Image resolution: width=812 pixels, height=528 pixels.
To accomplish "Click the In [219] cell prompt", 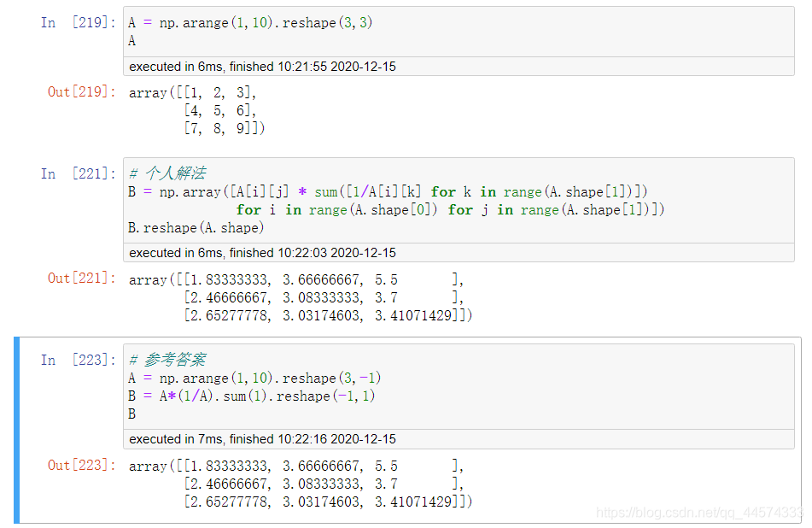I will (x=78, y=22).
